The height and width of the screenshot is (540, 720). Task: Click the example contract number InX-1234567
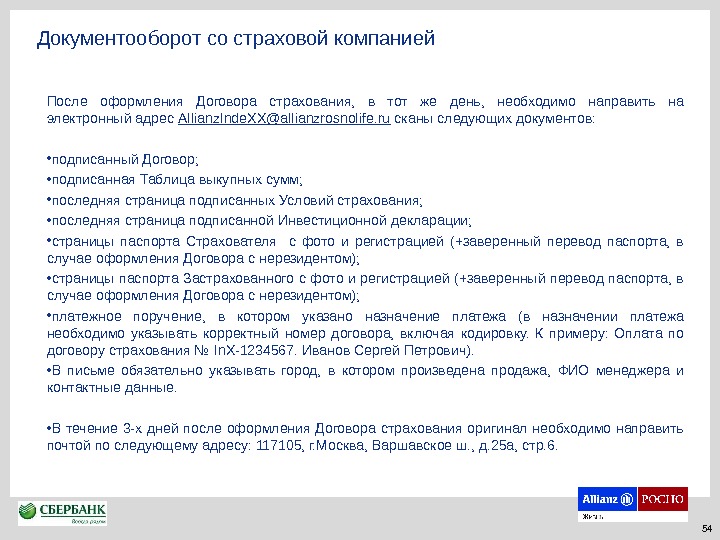click(253, 350)
